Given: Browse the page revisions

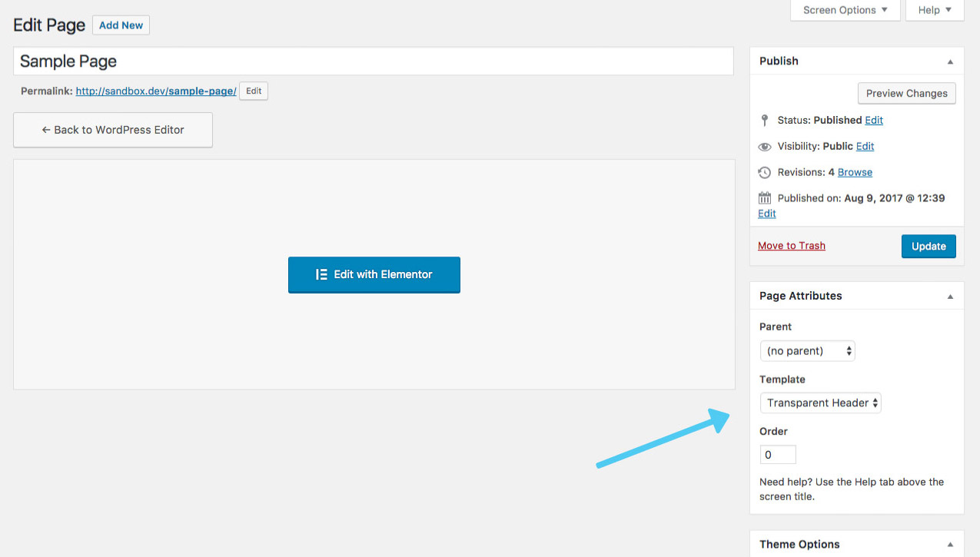Looking at the screenshot, I should pyautogui.click(x=853, y=172).
